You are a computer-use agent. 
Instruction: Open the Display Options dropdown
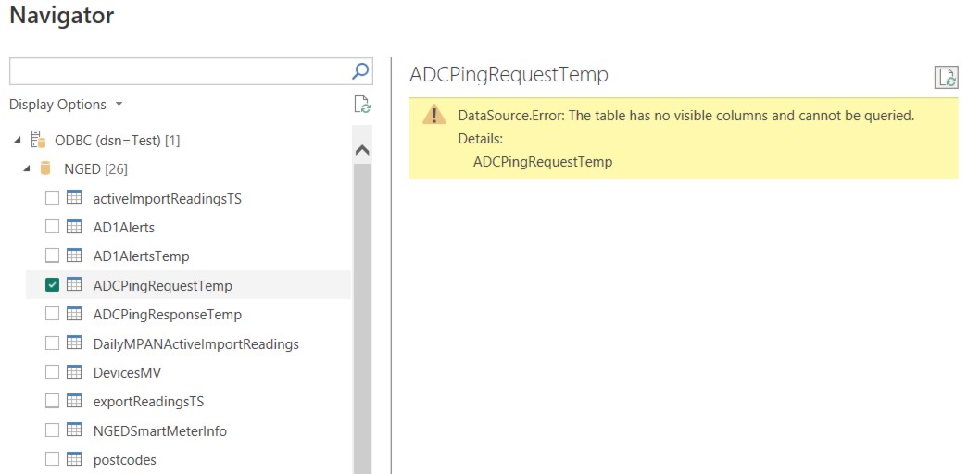(66, 105)
